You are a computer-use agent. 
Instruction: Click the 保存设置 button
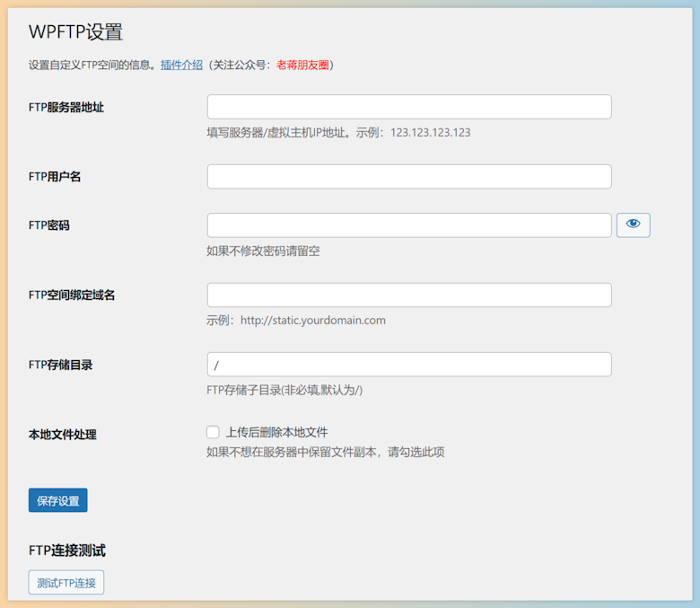(58, 500)
